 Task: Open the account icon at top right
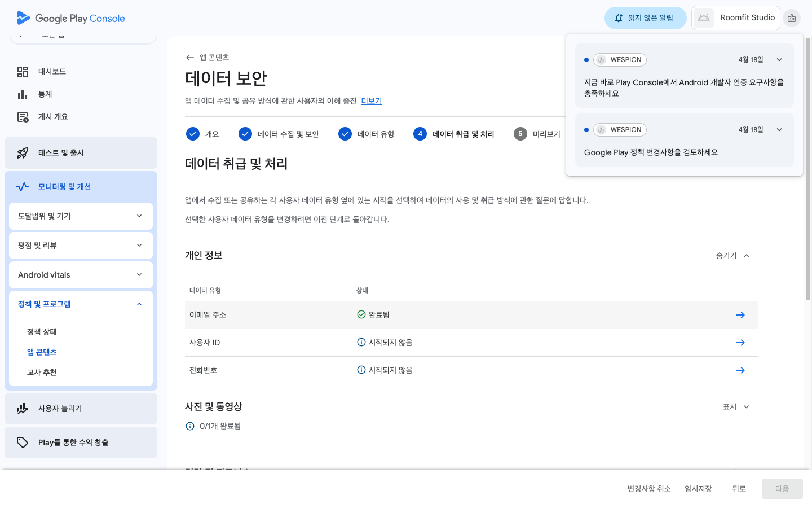tap(792, 18)
